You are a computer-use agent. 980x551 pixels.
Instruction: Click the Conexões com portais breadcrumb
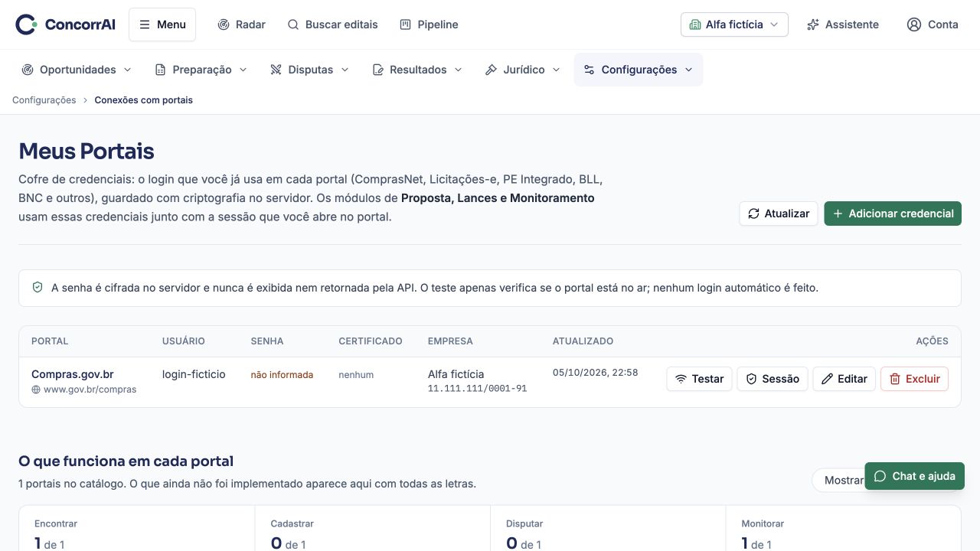click(x=144, y=100)
